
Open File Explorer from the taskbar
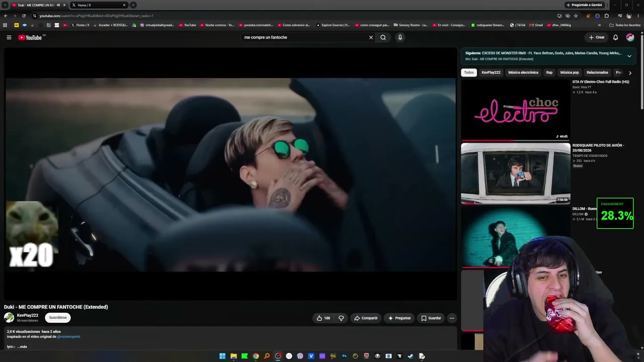pyautogui.click(x=233, y=356)
